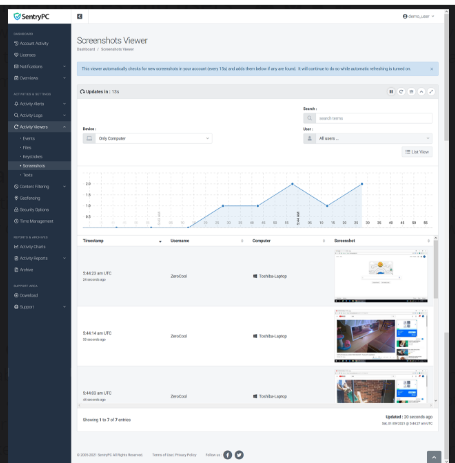
Task: Open the Terms of Use footer link
Action: click(x=163, y=455)
